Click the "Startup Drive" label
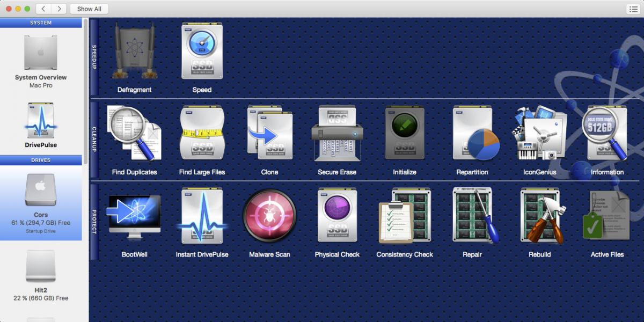 [41, 231]
